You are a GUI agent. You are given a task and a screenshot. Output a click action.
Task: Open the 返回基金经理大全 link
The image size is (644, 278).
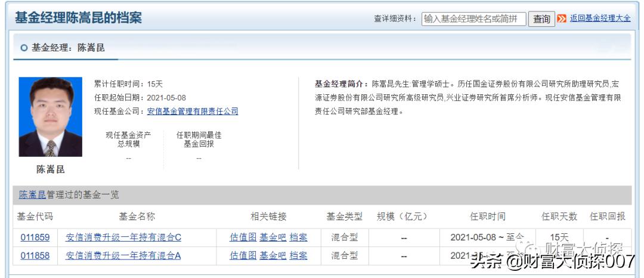point(600,18)
